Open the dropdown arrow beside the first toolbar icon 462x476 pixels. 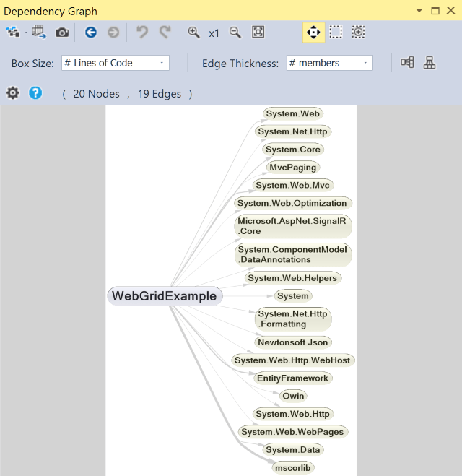(x=27, y=33)
